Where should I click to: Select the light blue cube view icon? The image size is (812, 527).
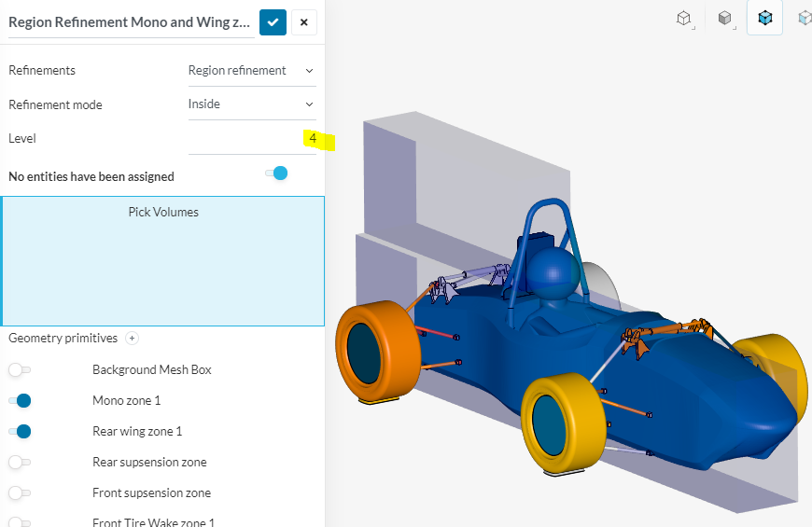(x=805, y=19)
